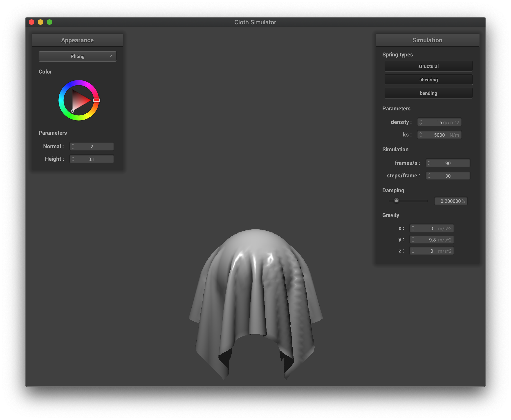Click the stepper arrows on Height field

pos(73,159)
